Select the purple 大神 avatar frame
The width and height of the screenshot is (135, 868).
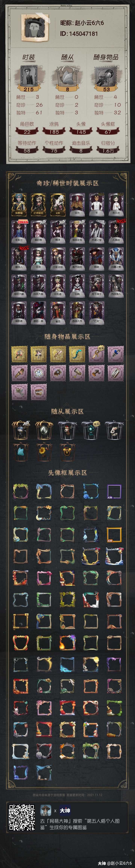[114, 492]
